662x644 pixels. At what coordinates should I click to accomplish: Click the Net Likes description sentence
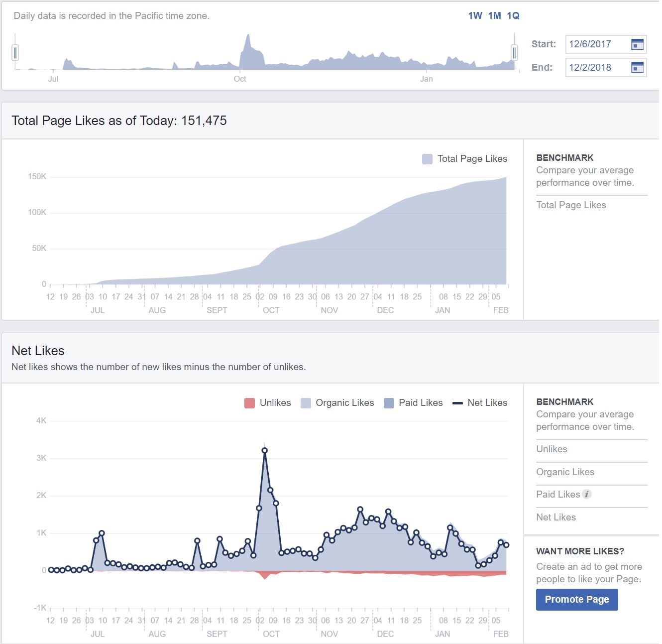[x=158, y=367]
